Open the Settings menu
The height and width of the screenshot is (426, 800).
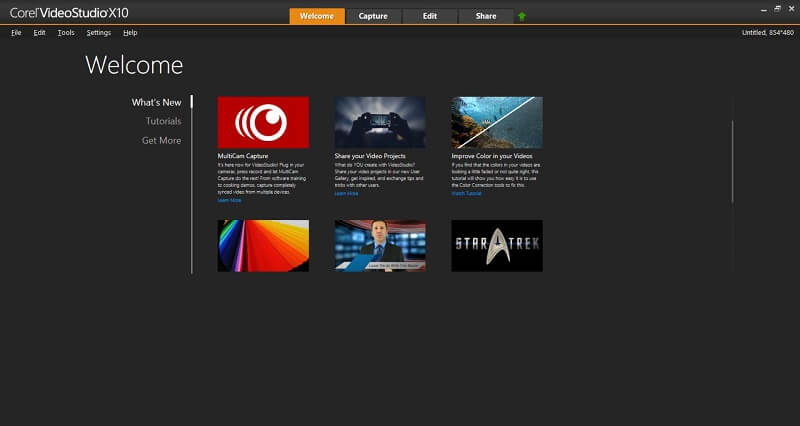(x=98, y=33)
